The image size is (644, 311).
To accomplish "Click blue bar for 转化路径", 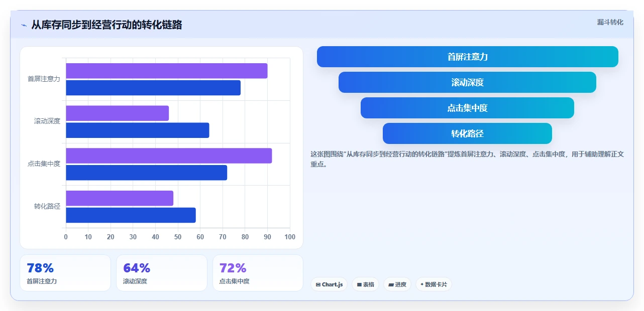I will click(x=131, y=215).
